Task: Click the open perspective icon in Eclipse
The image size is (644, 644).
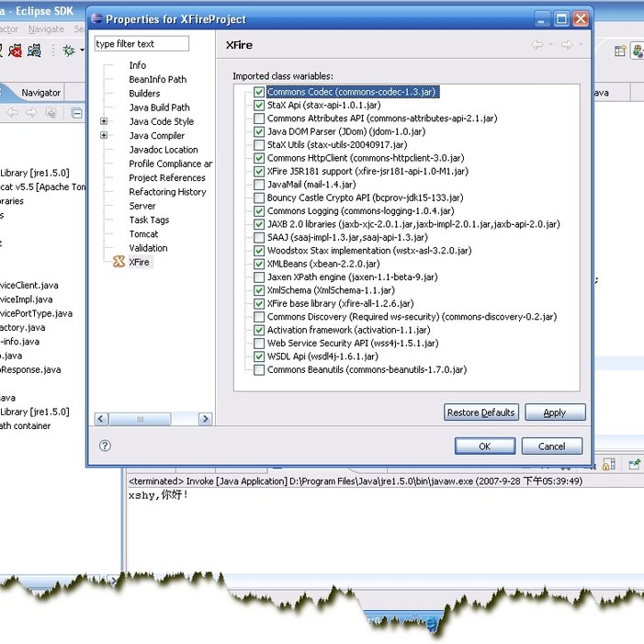Action: [620, 51]
